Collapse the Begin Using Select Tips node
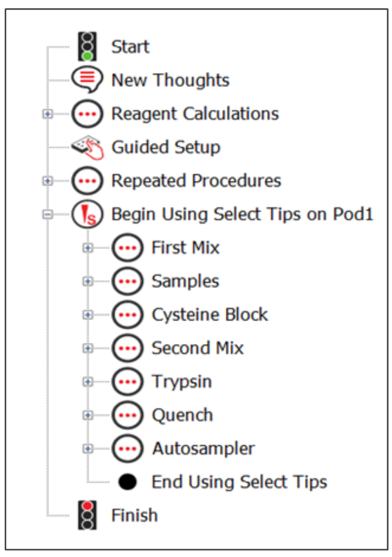Screen dimensions: 392x557 [48, 214]
